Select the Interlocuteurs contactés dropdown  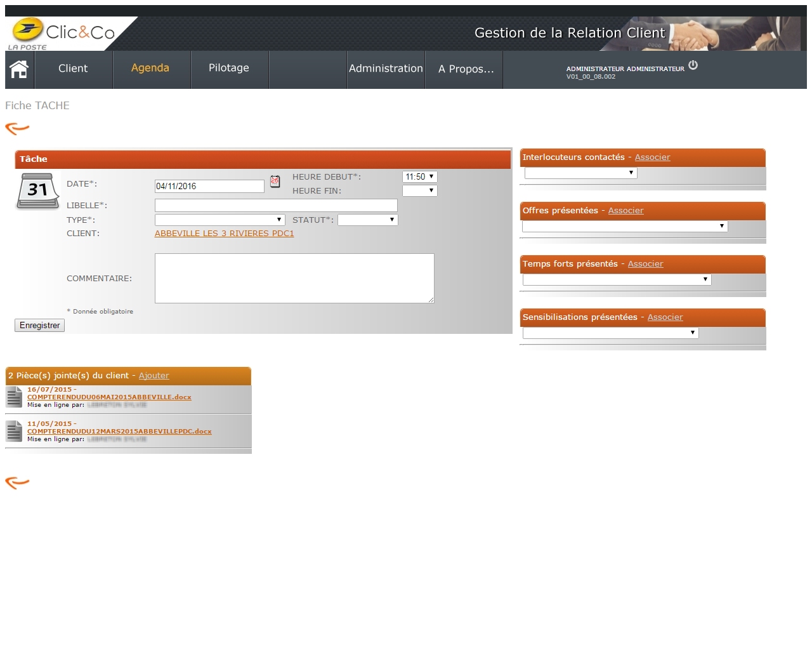click(580, 173)
